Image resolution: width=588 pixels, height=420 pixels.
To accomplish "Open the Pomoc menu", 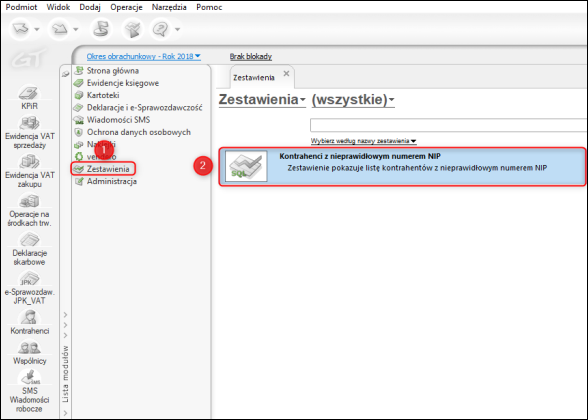I will point(209,7).
